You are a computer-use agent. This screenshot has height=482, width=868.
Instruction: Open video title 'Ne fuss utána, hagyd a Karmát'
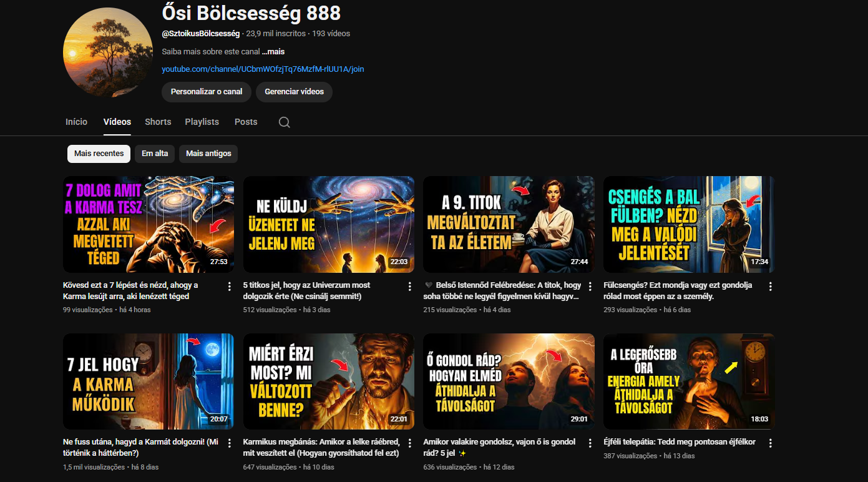click(140, 448)
